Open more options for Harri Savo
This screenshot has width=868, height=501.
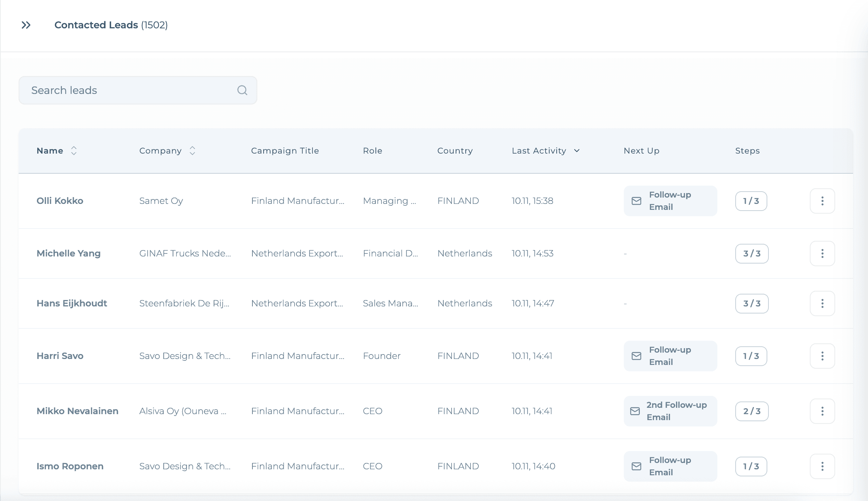tap(822, 356)
